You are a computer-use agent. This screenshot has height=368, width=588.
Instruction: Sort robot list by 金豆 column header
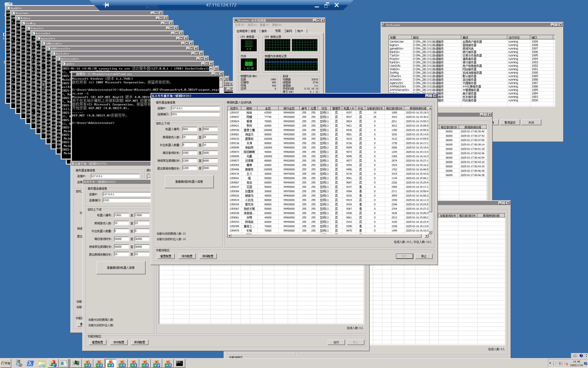coord(268,108)
